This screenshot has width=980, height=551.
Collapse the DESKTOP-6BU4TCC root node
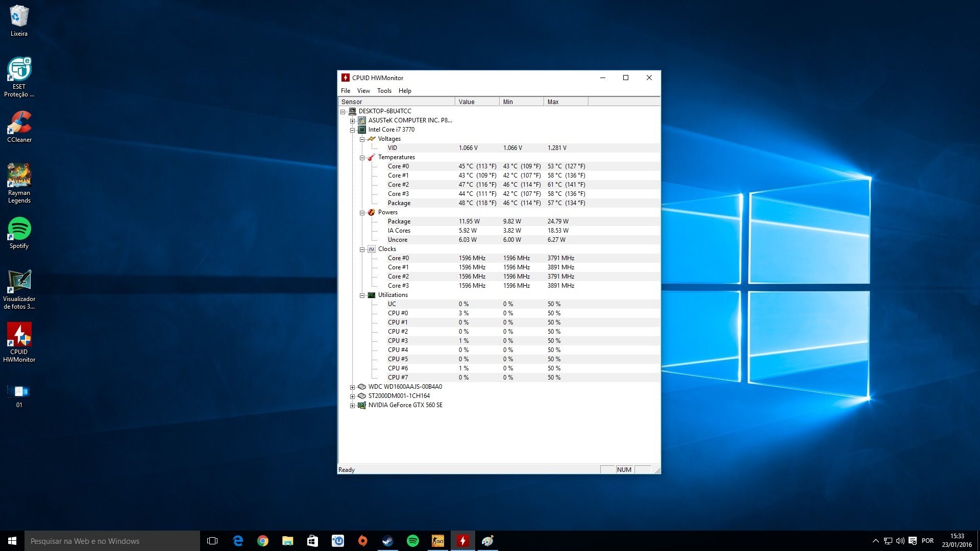coord(343,112)
